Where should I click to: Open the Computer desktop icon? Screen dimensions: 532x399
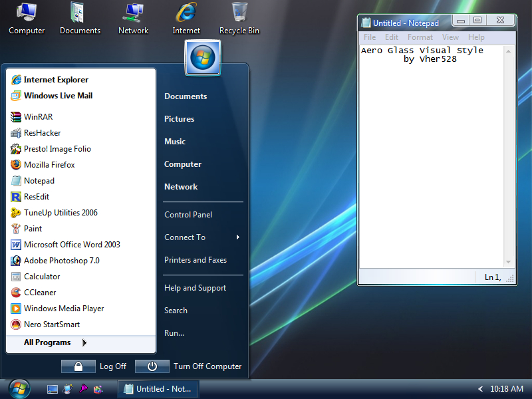27,19
